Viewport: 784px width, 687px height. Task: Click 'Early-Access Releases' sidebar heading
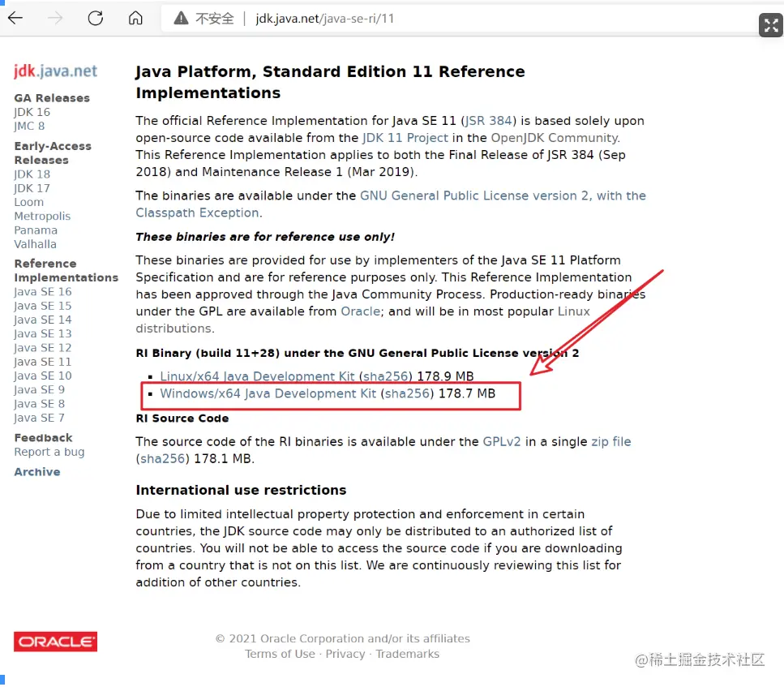click(x=53, y=153)
